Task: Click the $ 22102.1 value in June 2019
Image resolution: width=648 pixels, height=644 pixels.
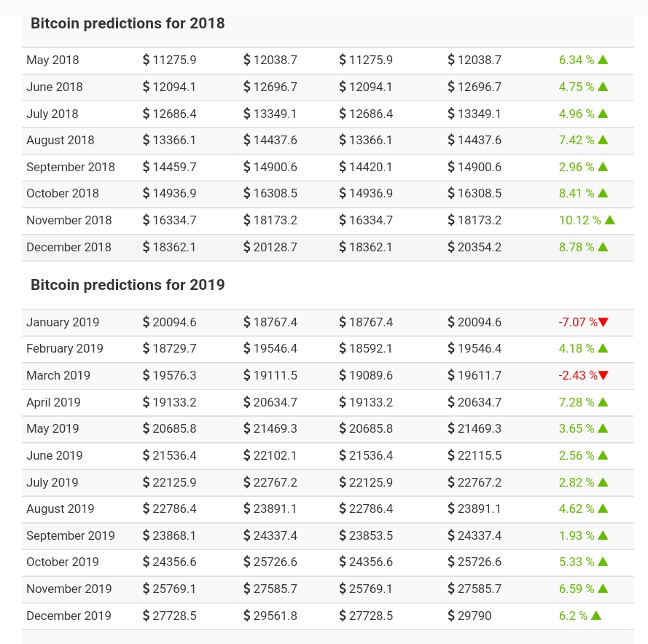Action: coord(270,455)
